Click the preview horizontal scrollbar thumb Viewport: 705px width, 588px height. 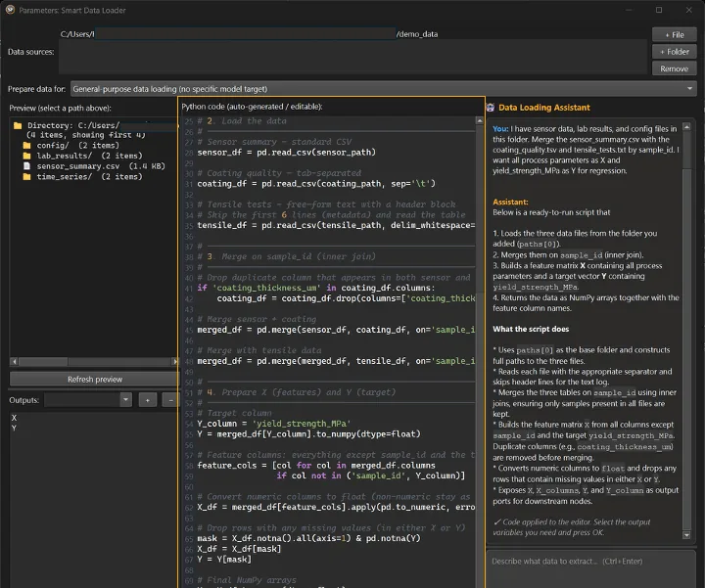43,362
